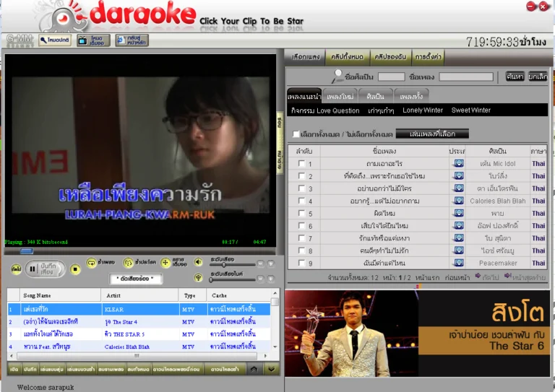Screen dimensions: 555x392
Task: Click the type icon in เต้น Mic Idol row
Action: click(458, 163)
